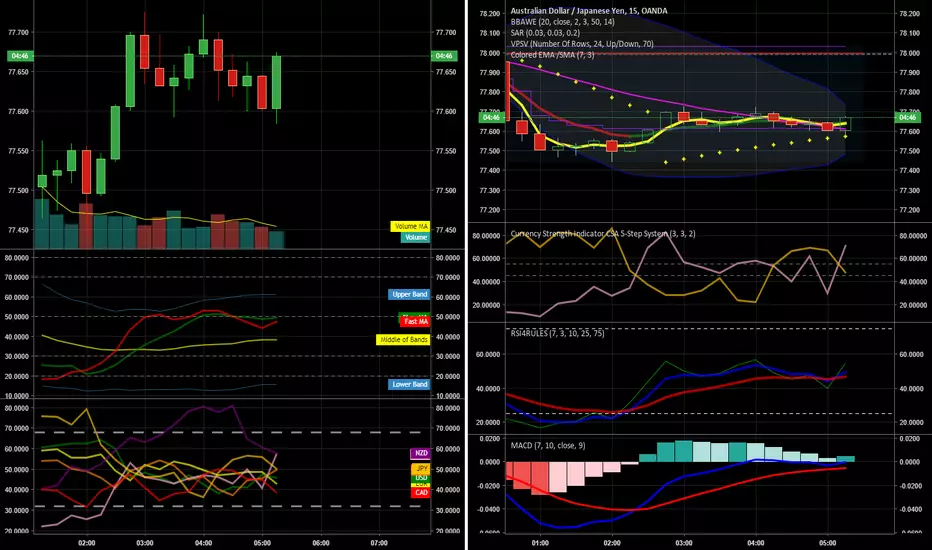This screenshot has width=932, height=550.
Task: Click 78.200 on right chart's right price axis
Action: click(909, 14)
